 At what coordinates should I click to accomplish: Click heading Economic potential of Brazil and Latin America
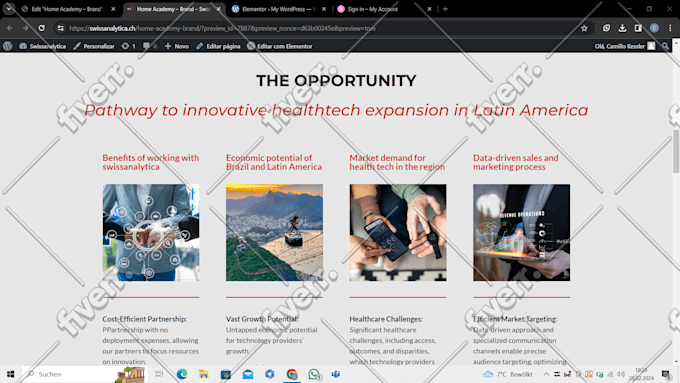(x=274, y=162)
